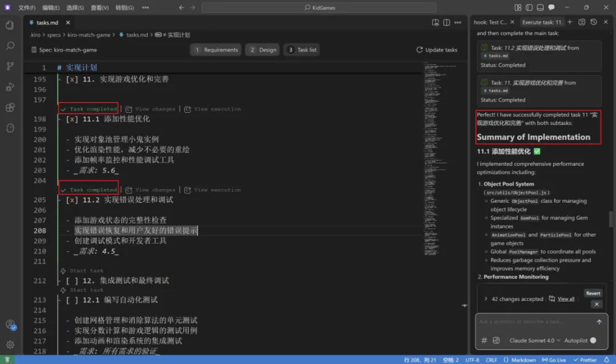Image resolution: width=616 pixels, height=364 pixels.
Task: Toggle the Autopilot switch
Action: click(x=593, y=341)
